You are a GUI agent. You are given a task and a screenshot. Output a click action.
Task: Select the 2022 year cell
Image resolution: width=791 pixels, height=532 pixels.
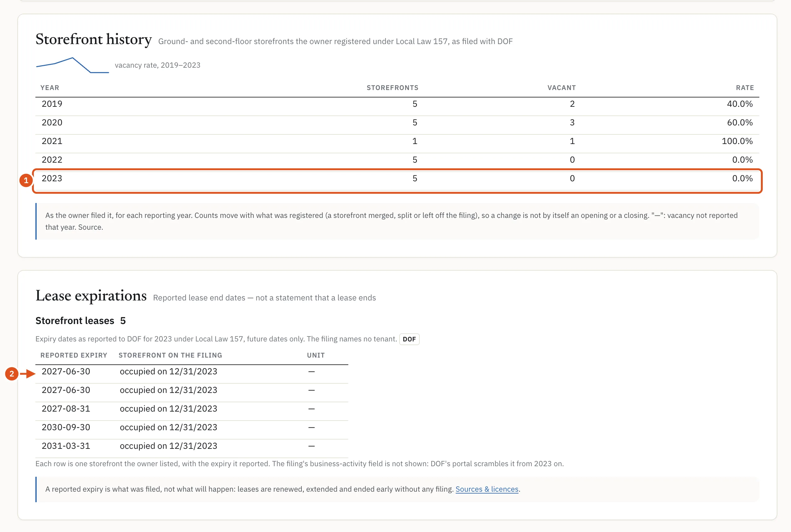52,160
